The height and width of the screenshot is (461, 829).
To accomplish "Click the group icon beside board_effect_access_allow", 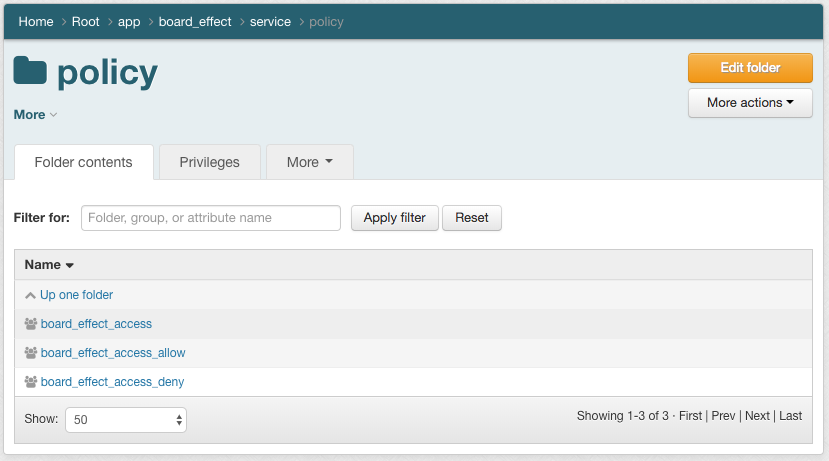I will 31,353.
